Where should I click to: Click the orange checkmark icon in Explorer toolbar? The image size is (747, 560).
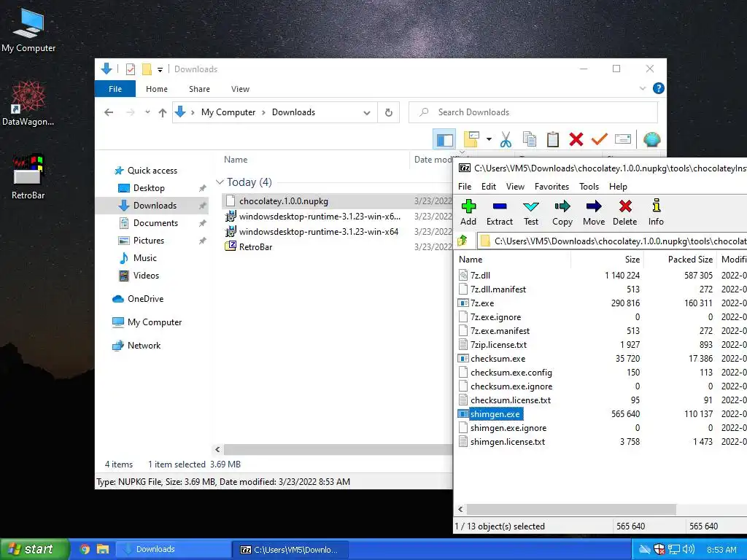coord(600,139)
